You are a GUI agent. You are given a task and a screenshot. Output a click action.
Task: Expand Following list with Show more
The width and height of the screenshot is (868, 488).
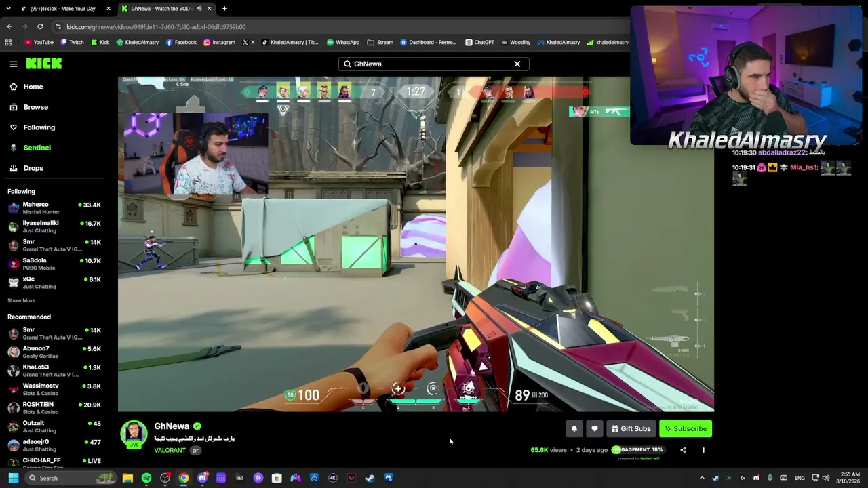pos(22,300)
